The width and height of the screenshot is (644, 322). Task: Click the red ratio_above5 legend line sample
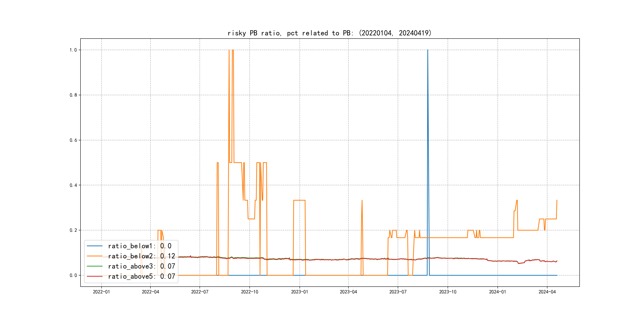point(94,276)
